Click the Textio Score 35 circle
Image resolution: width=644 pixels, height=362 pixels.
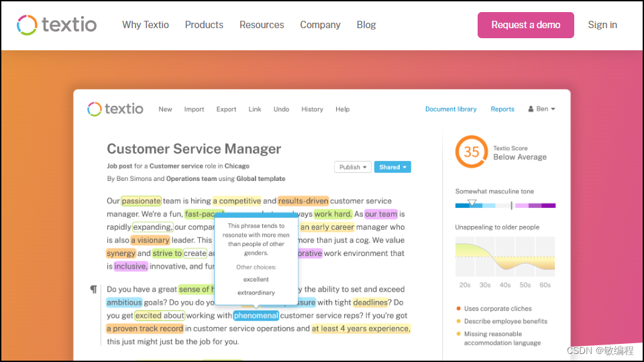point(472,152)
